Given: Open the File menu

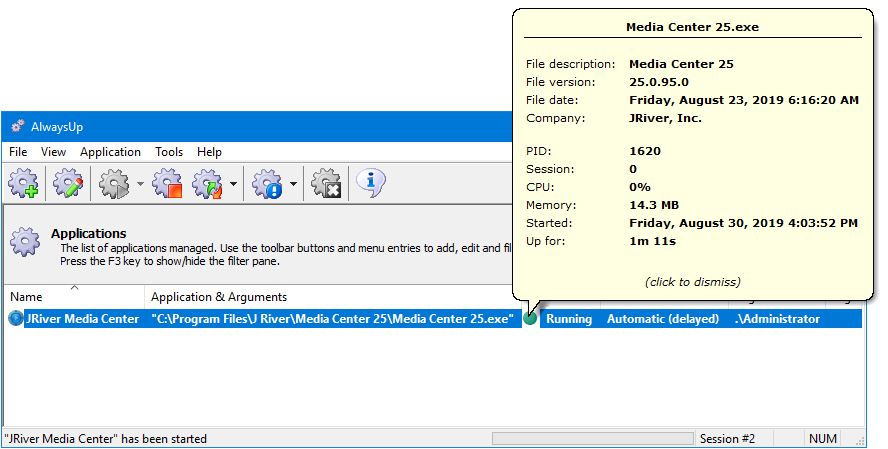Looking at the screenshot, I should click(x=18, y=152).
